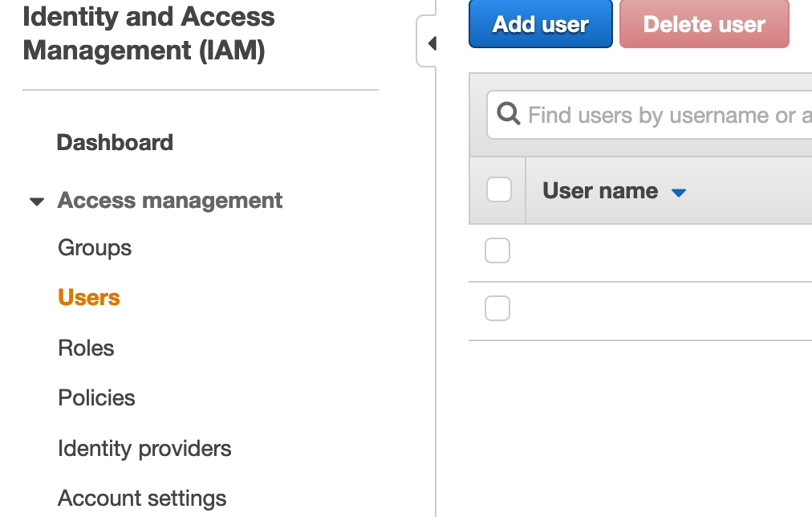
Task: Click the User name column header
Action: coord(600,190)
